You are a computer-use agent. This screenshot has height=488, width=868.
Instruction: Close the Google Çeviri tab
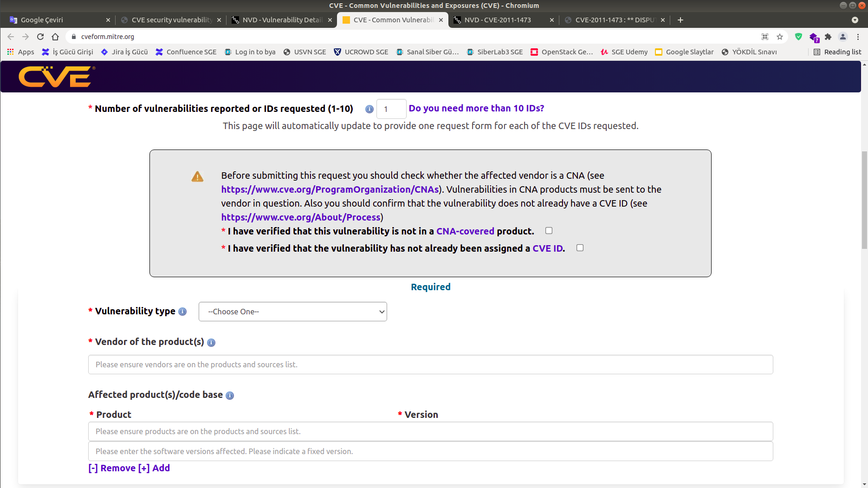[108, 20]
